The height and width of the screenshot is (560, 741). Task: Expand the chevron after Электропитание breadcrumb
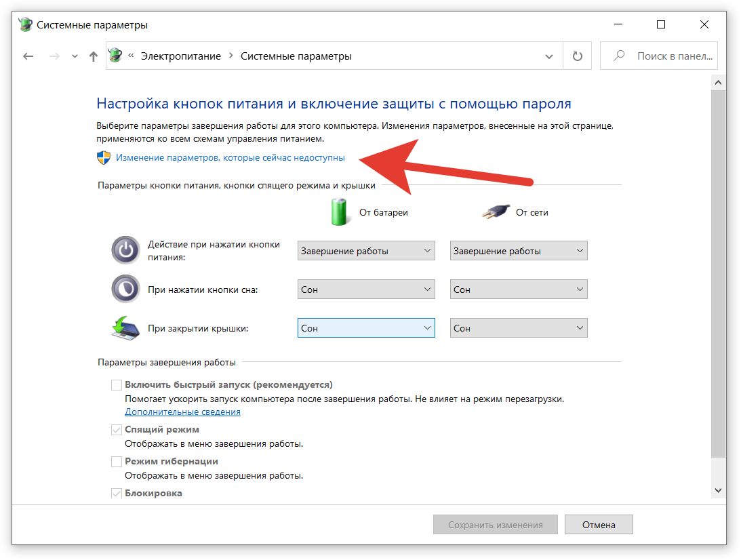coord(231,56)
